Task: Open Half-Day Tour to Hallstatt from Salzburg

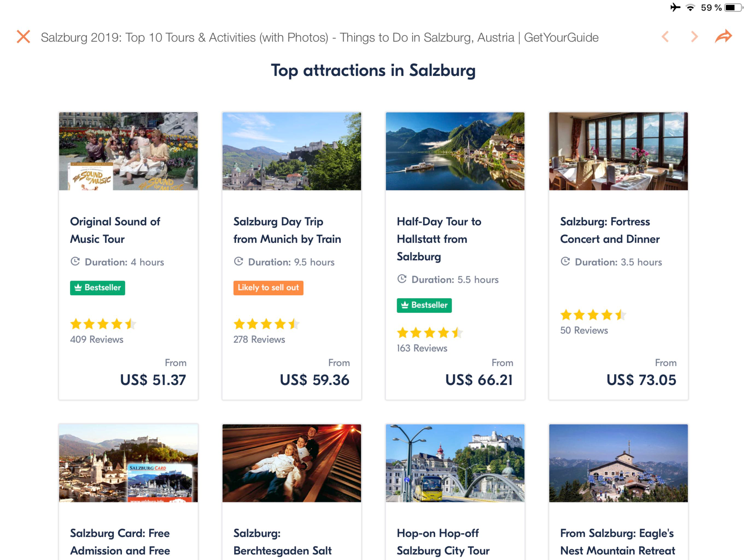Action: (x=439, y=239)
